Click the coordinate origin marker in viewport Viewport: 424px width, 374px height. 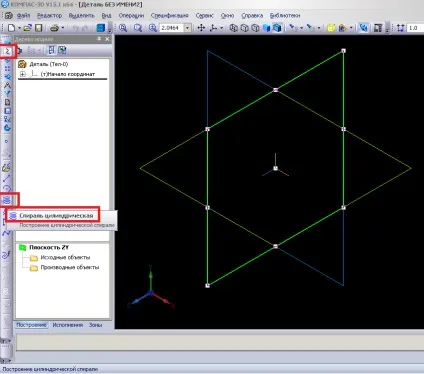tap(275, 168)
